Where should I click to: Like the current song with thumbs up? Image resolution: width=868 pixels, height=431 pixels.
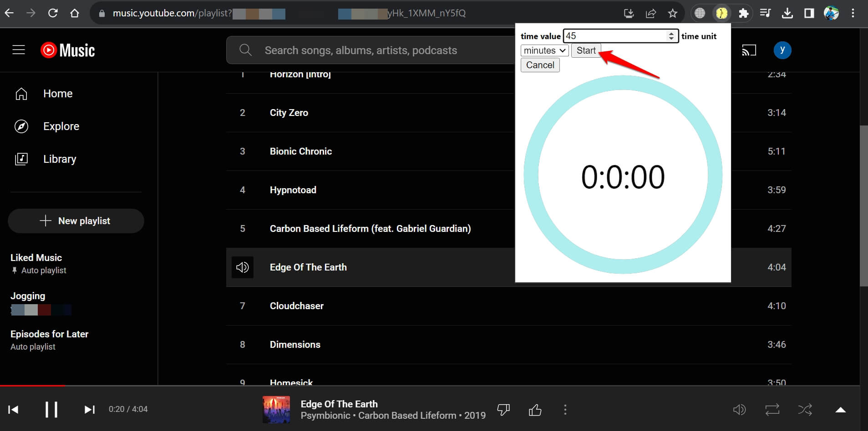[535, 410]
